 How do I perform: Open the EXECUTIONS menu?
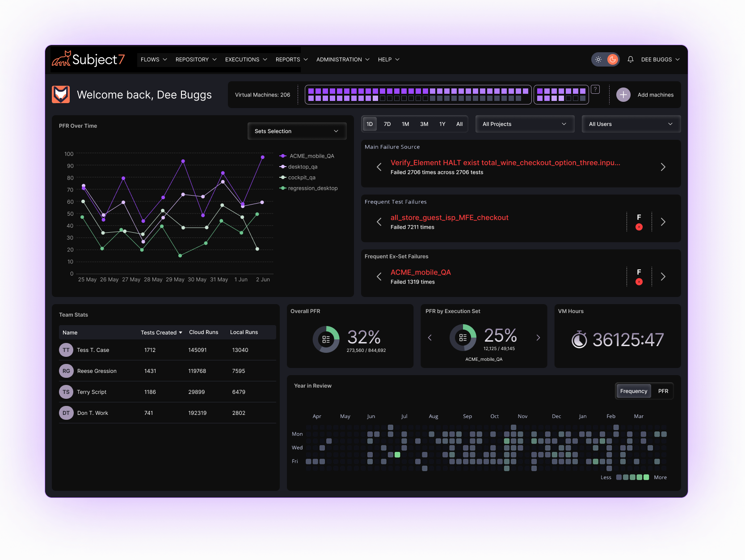tap(246, 59)
